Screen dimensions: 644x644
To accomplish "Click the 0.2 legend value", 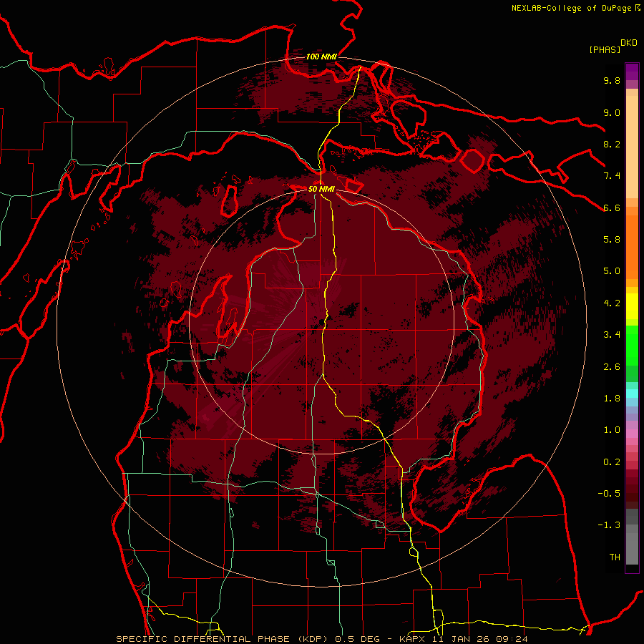I will click(612, 462).
